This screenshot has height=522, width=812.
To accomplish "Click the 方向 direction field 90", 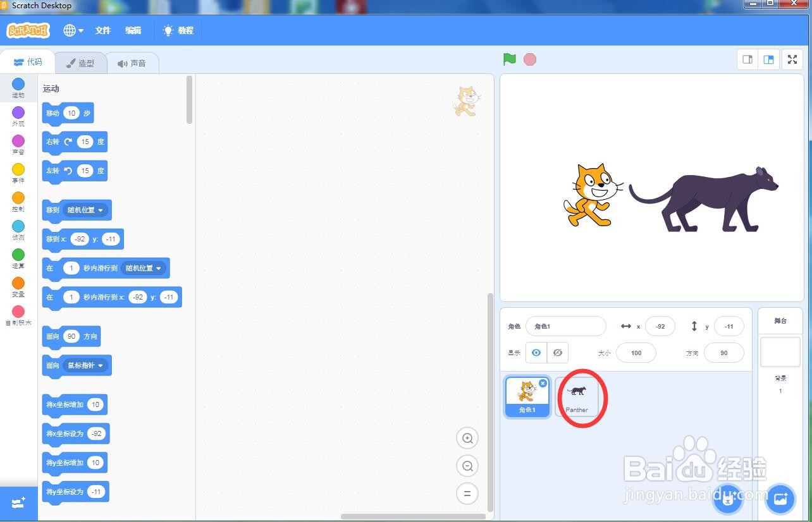I will click(724, 353).
